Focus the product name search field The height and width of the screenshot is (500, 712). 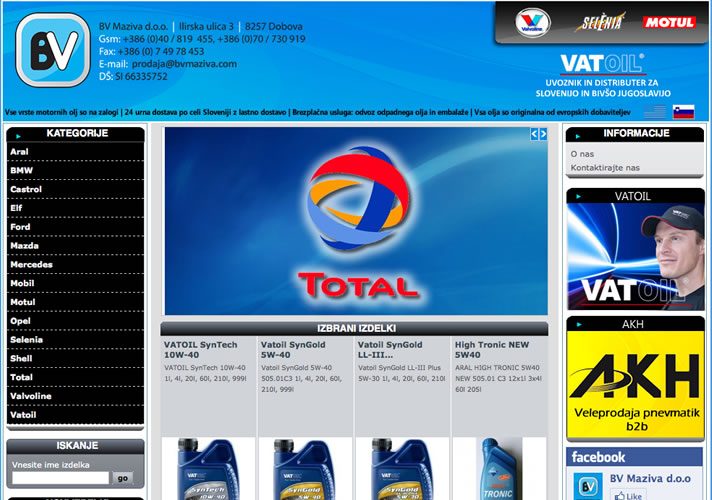[x=59, y=479]
